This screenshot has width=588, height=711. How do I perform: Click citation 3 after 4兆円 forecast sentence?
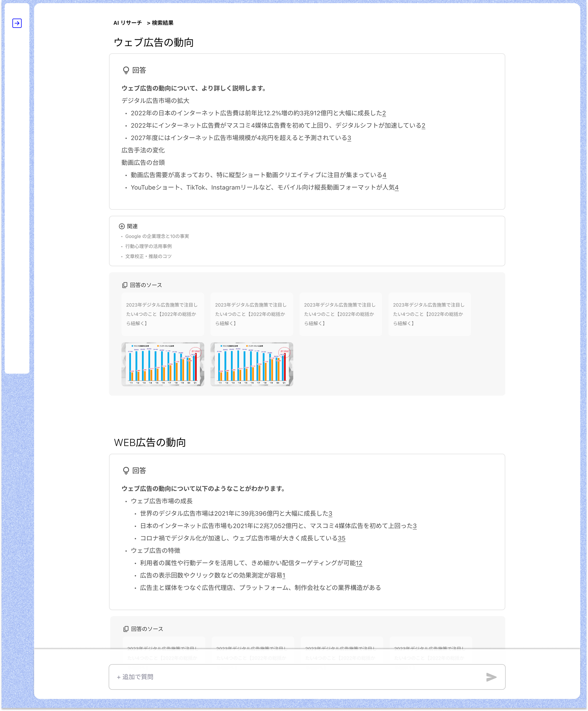[x=349, y=138]
